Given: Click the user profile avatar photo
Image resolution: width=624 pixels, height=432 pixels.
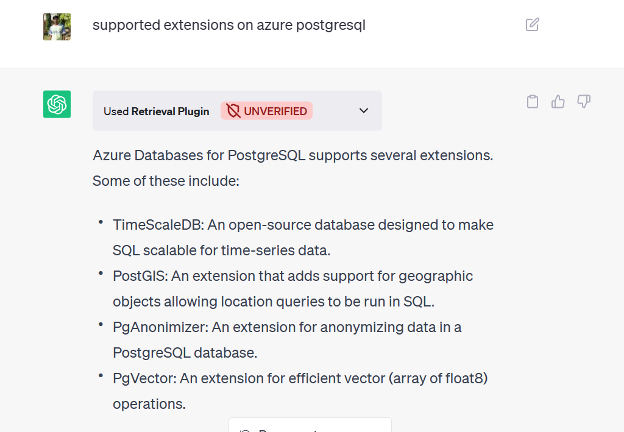Looking at the screenshot, I should point(57,27).
